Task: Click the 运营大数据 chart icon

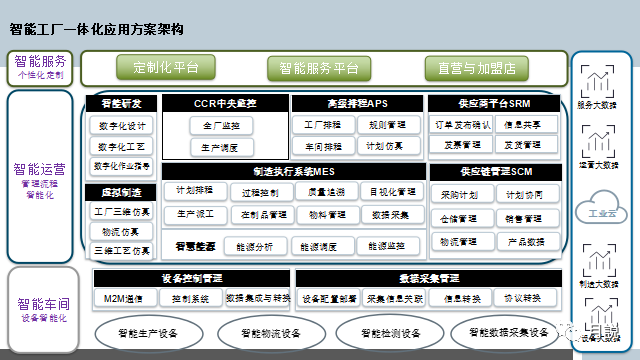Action: click(x=598, y=141)
